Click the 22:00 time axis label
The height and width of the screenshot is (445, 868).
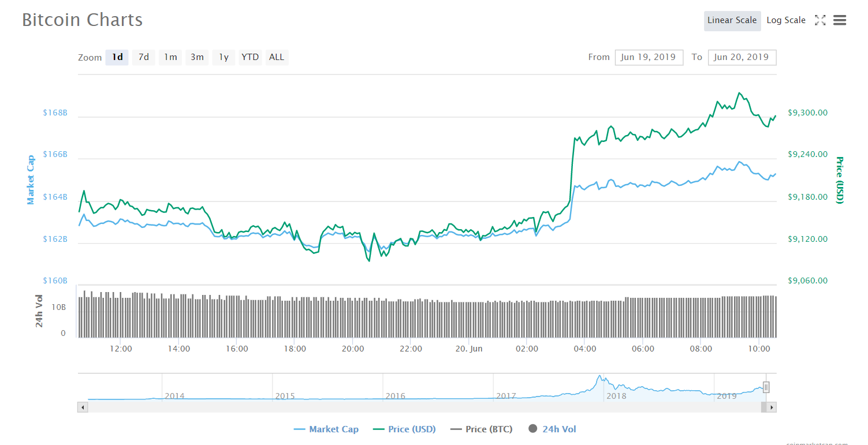[x=411, y=349]
